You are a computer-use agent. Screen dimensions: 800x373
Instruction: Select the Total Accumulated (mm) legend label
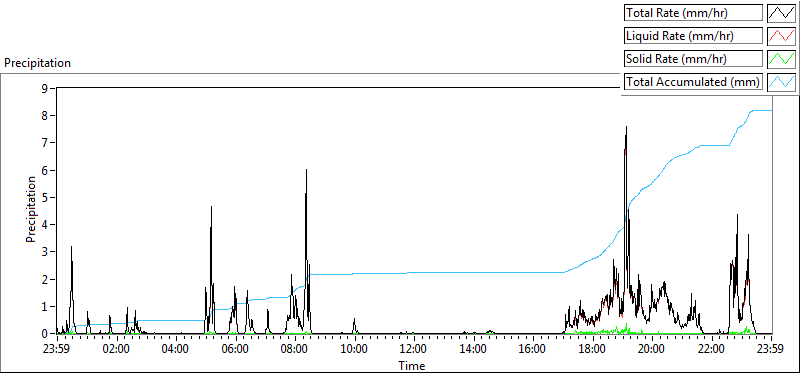click(692, 82)
